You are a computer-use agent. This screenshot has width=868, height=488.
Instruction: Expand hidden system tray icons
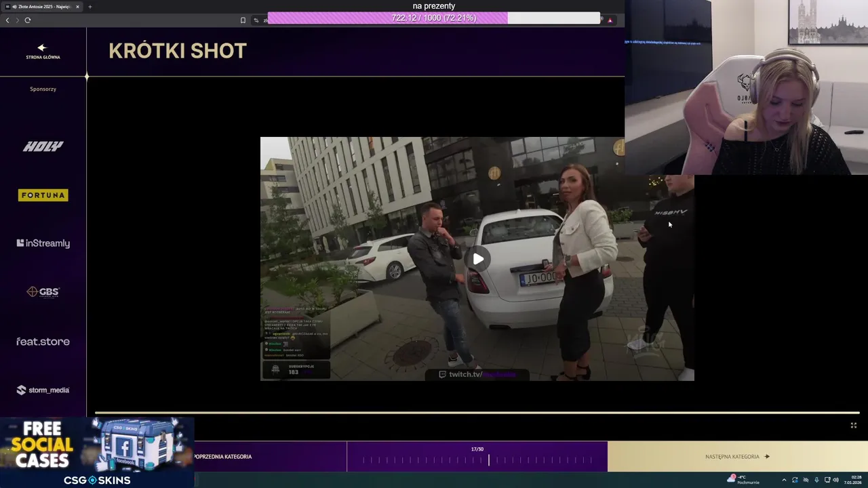pos(784,480)
